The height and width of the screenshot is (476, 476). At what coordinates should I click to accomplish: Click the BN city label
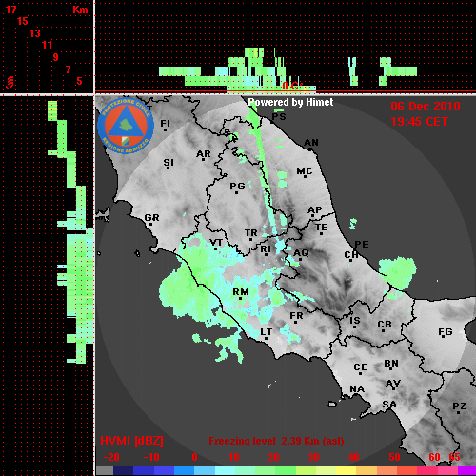[391, 364]
